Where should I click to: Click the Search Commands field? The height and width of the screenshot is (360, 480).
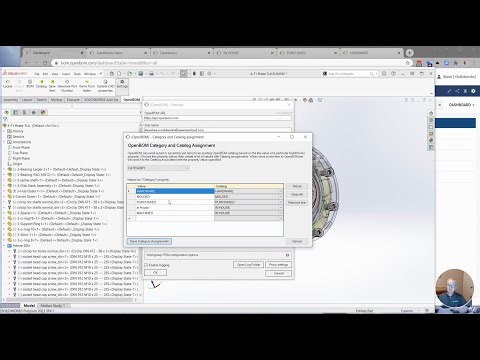point(350,74)
